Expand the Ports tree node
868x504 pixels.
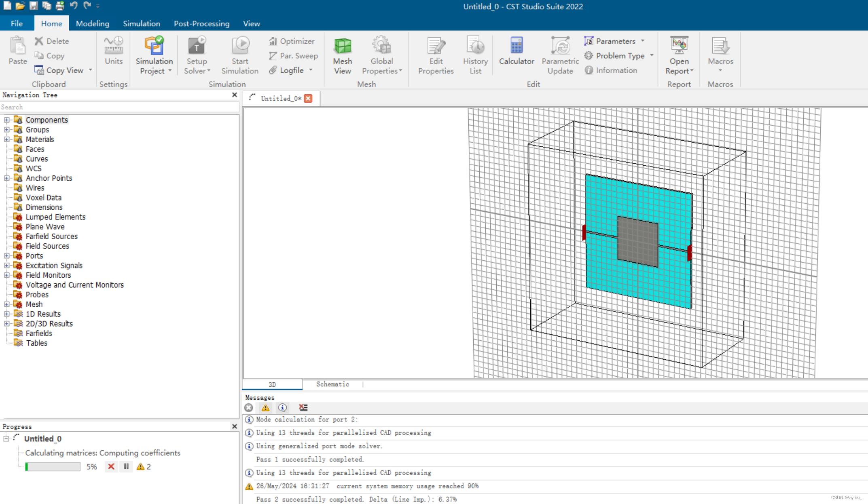click(x=6, y=256)
